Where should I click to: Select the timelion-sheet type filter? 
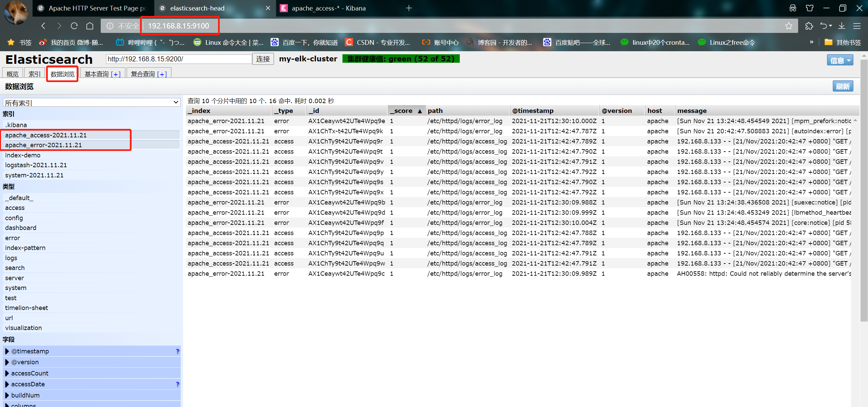tap(91, 308)
